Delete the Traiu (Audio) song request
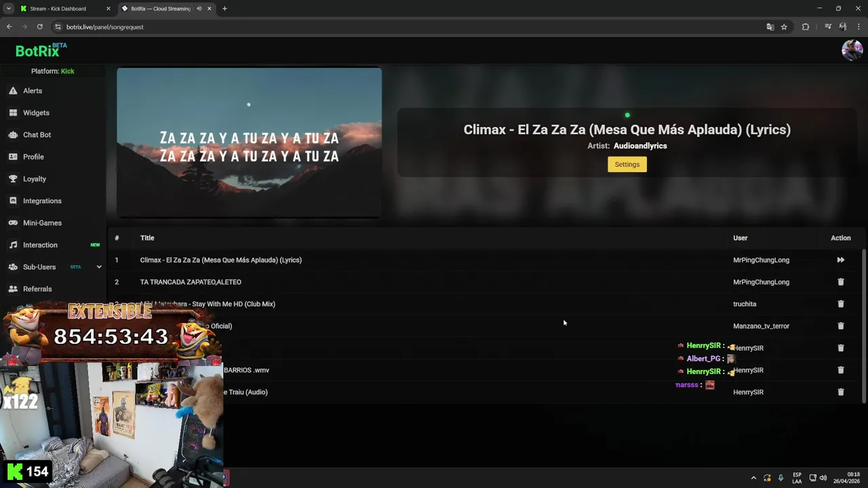The image size is (868, 488). coord(841,392)
